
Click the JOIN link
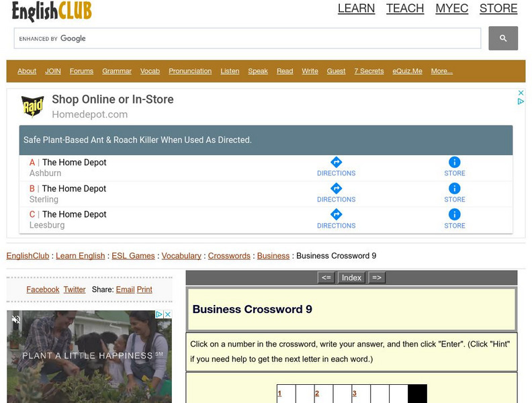(53, 71)
